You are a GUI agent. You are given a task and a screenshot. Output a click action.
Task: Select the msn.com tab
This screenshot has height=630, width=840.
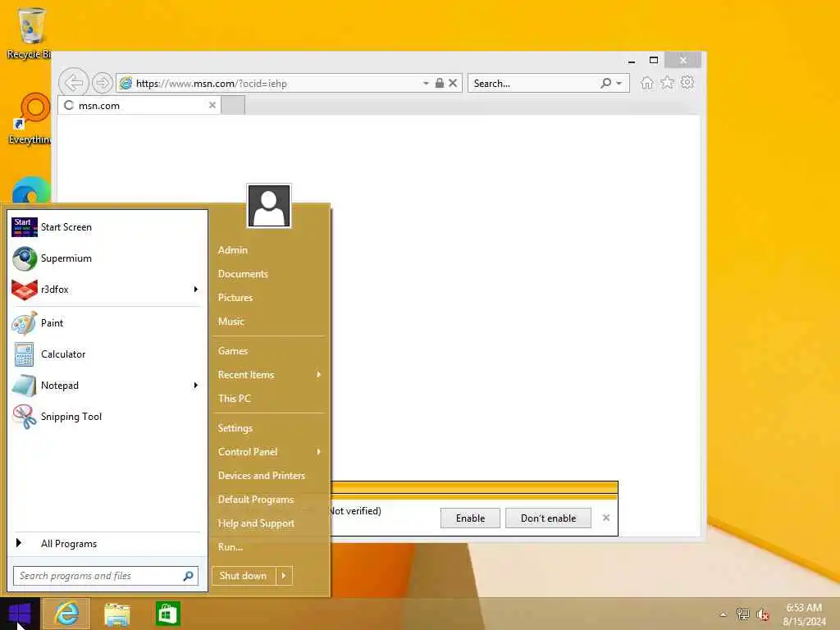[139, 106]
